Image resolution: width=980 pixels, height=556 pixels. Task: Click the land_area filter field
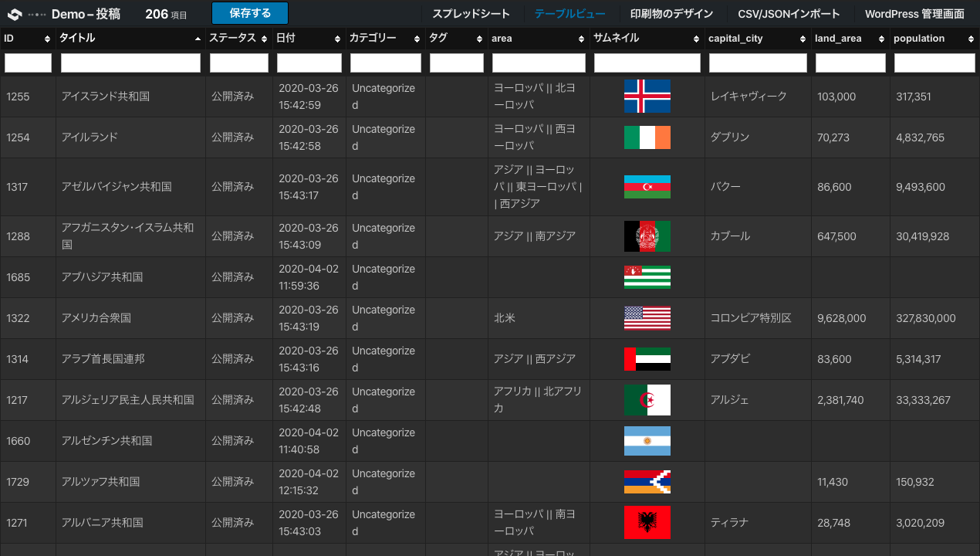850,63
